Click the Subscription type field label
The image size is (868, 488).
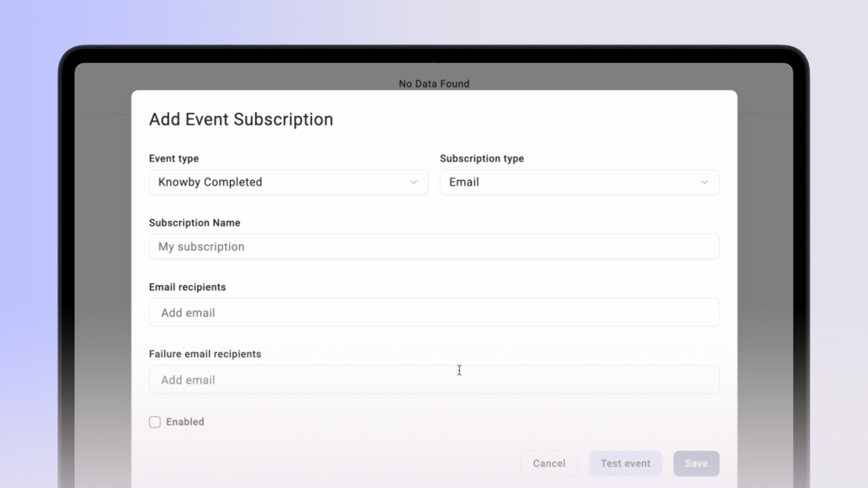coord(481,159)
